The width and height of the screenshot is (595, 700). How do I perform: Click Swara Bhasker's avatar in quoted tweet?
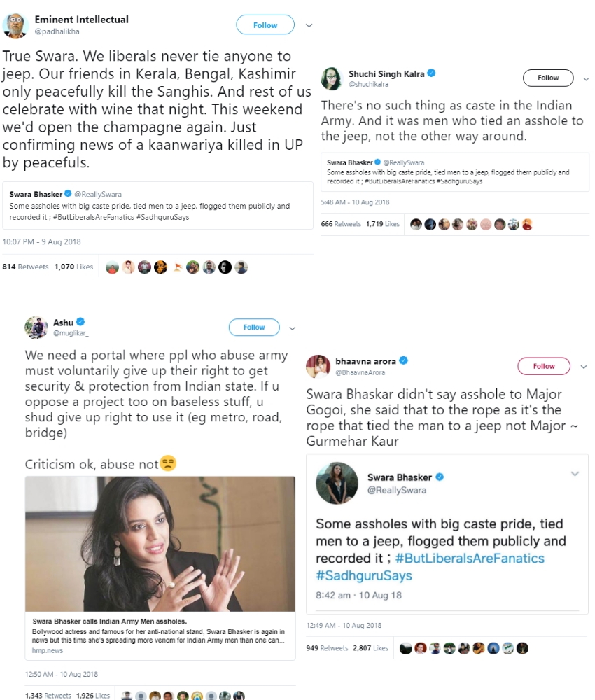337,484
